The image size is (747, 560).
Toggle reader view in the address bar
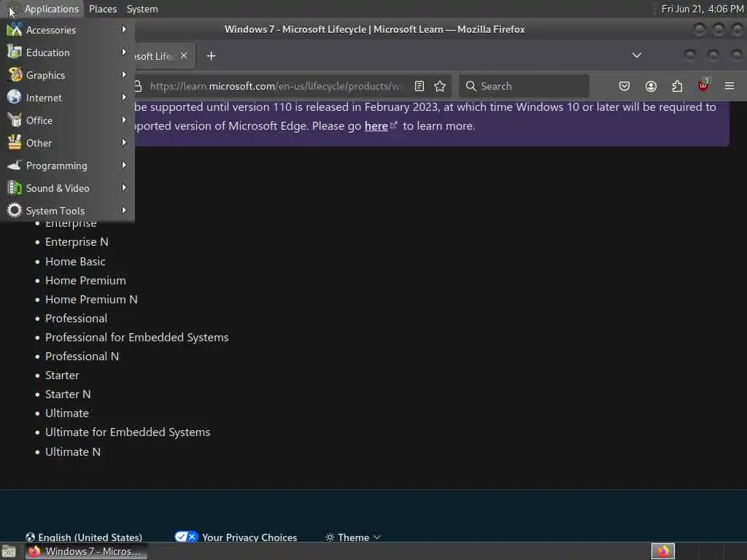tap(419, 86)
